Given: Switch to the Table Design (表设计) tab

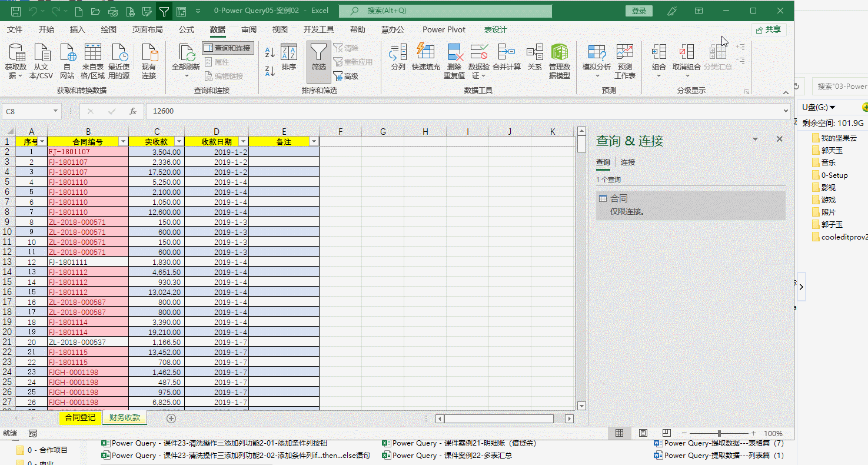Looking at the screenshot, I should coord(495,29).
